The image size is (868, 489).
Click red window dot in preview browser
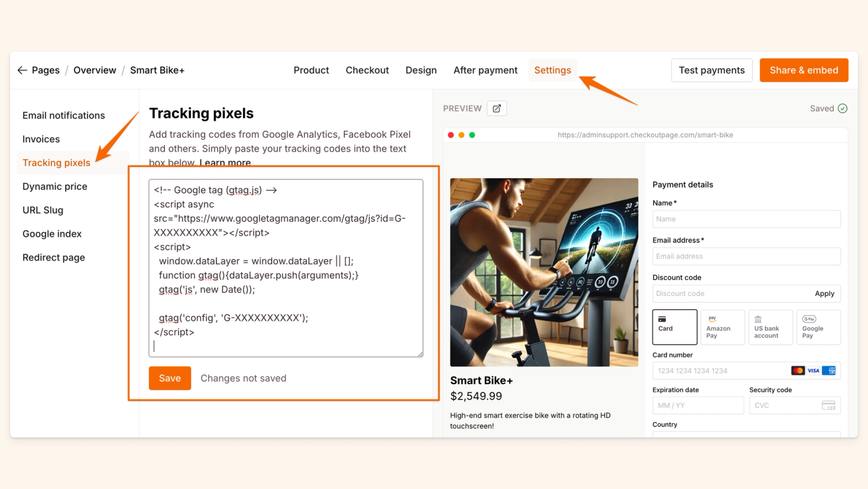click(x=451, y=135)
